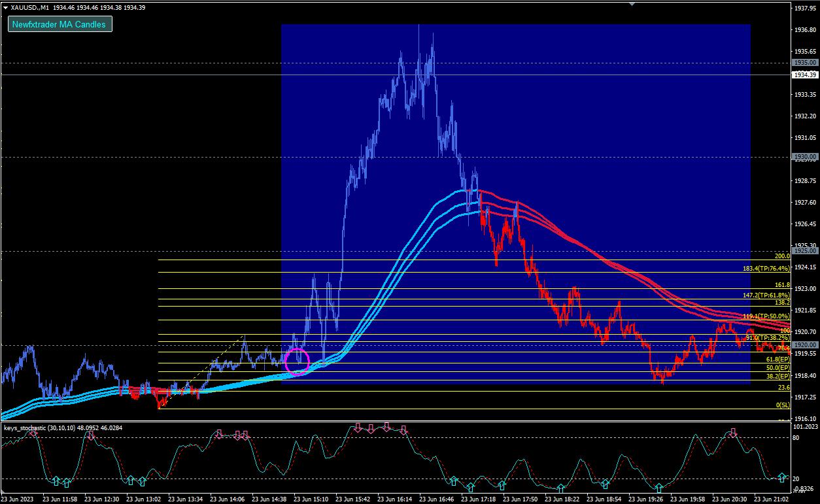Select the 50.0(EP) Fibonacci label
The height and width of the screenshot is (504, 820).
click(779, 369)
